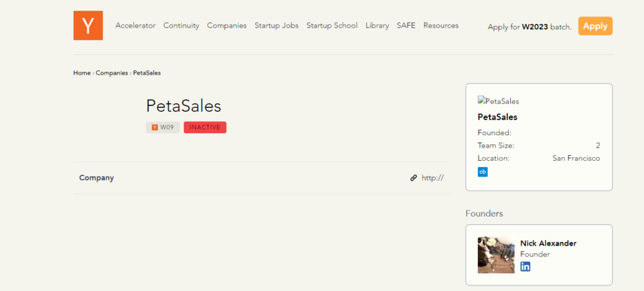Image resolution: width=644 pixels, height=291 pixels.
Task: Open the Crunchbase icon link
Action: tap(482, 172)
